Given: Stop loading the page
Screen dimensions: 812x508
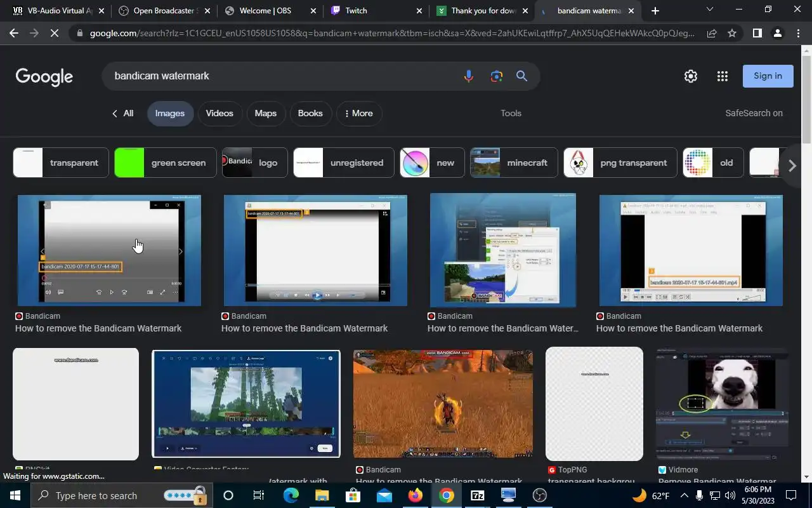Looking at the screenshot, I should coord(55,33).
